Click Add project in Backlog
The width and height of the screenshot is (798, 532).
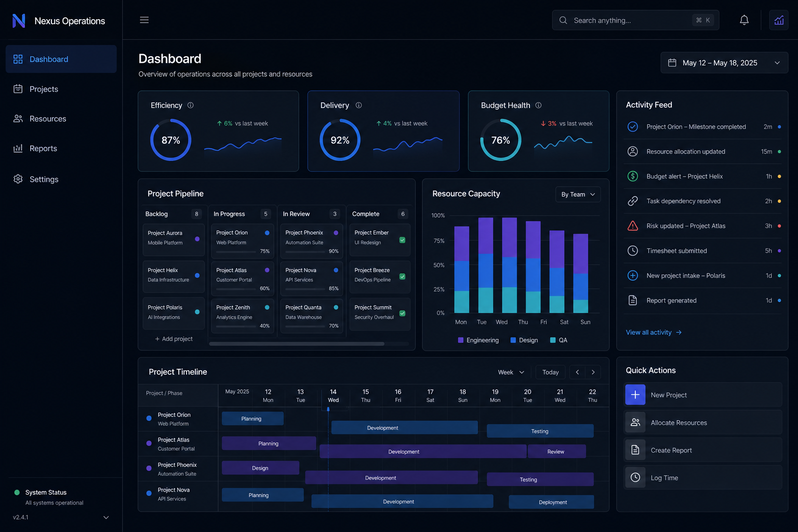click(174, 339)
